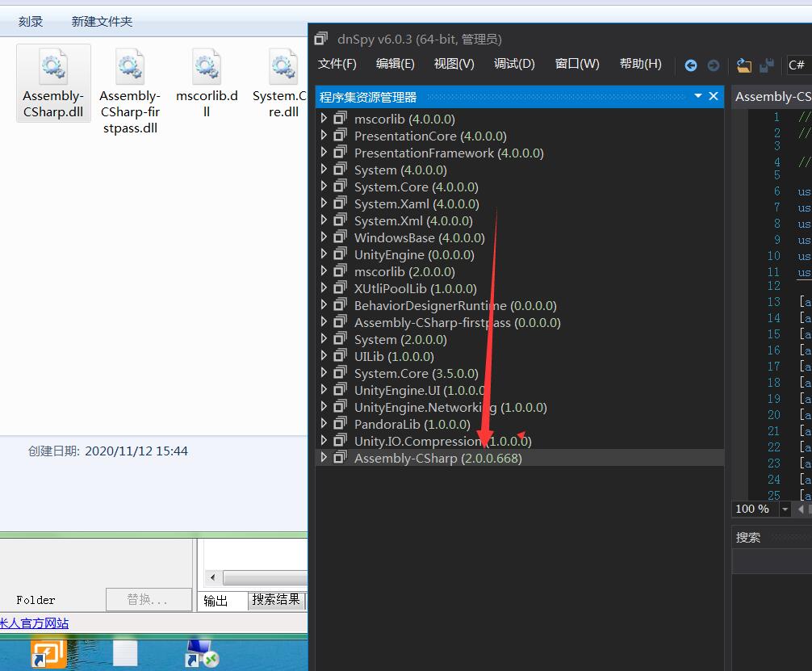Expand the Assembly-CSharp (2.0.0.668) node
The image size is (812, 671).
[x=324, y=458]
